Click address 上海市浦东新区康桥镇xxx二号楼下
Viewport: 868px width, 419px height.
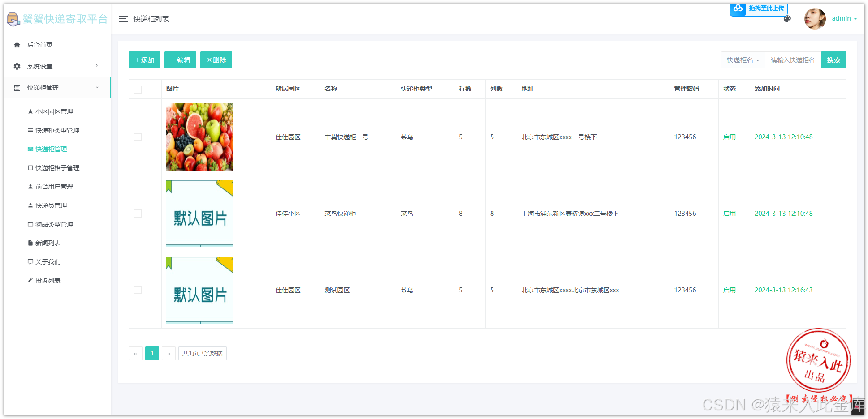(570, 214)
